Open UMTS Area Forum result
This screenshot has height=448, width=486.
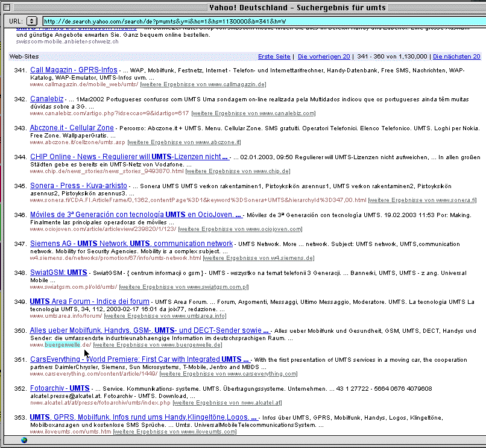point(89,301)
